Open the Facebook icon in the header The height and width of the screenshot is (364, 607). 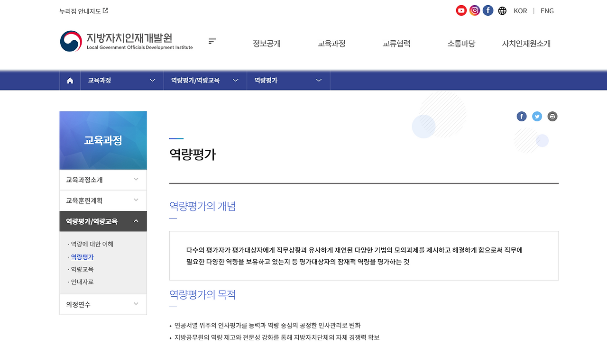pyautogui.click(x=487, y=10)
